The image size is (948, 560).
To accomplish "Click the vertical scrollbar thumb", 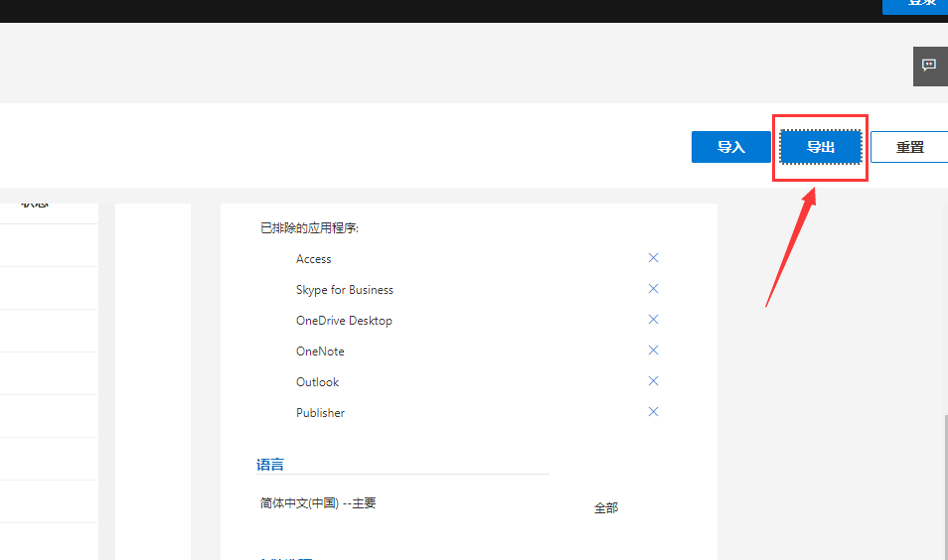I will coord(946,487).
